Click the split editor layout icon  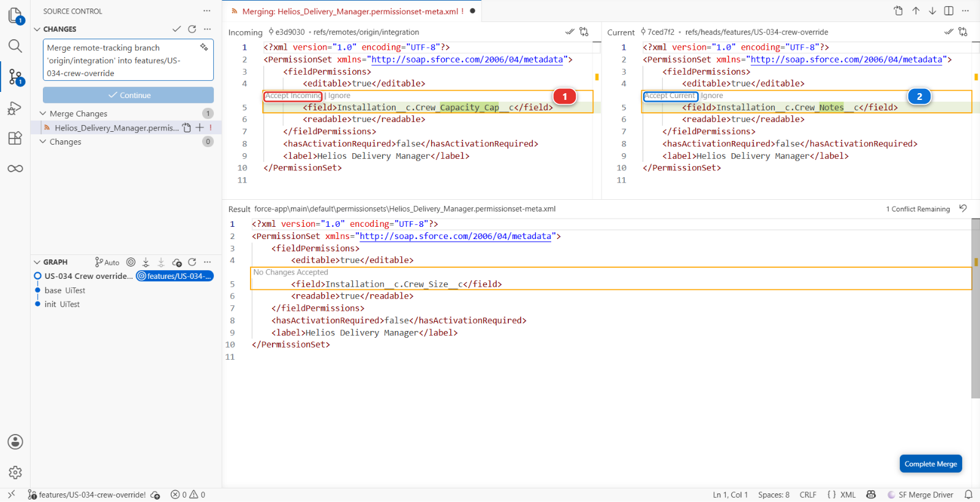(949, 10)
